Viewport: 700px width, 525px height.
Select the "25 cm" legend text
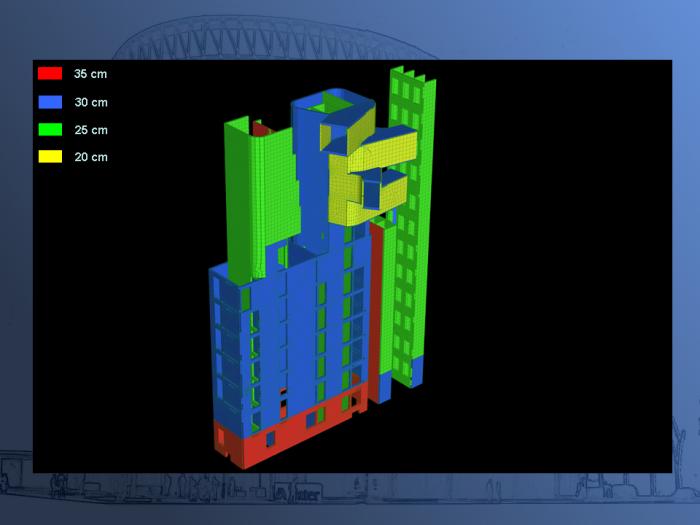coord(91,130)
